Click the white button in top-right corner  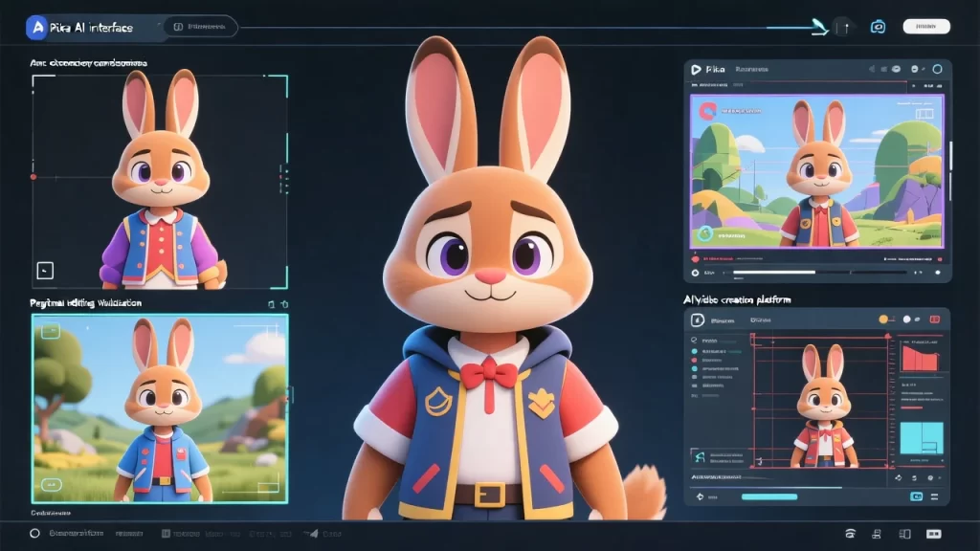pyautogui.click(x=925, y=26)
